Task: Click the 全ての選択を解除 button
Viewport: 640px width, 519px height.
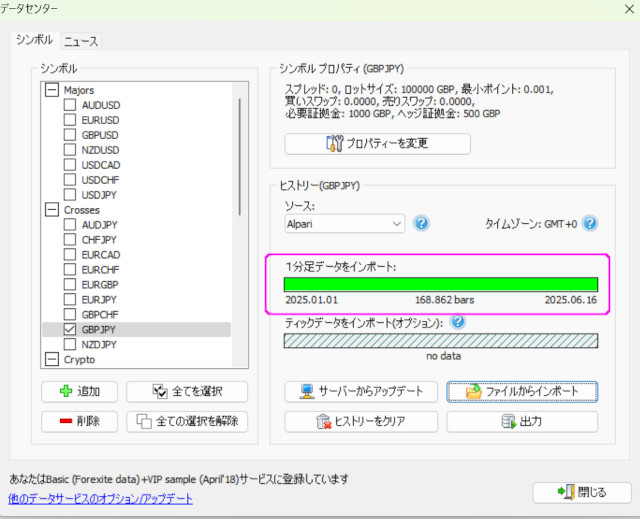Action: click(187, 421)
